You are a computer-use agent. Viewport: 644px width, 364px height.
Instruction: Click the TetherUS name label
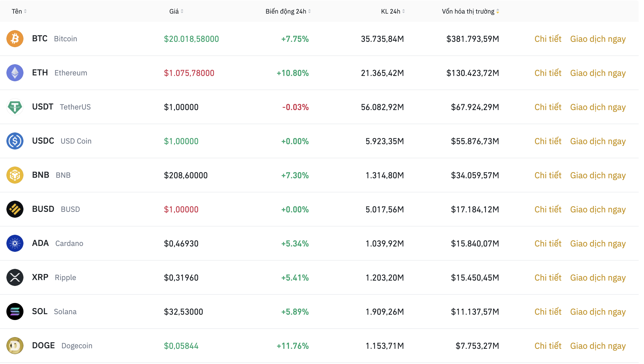pos(75,107)
